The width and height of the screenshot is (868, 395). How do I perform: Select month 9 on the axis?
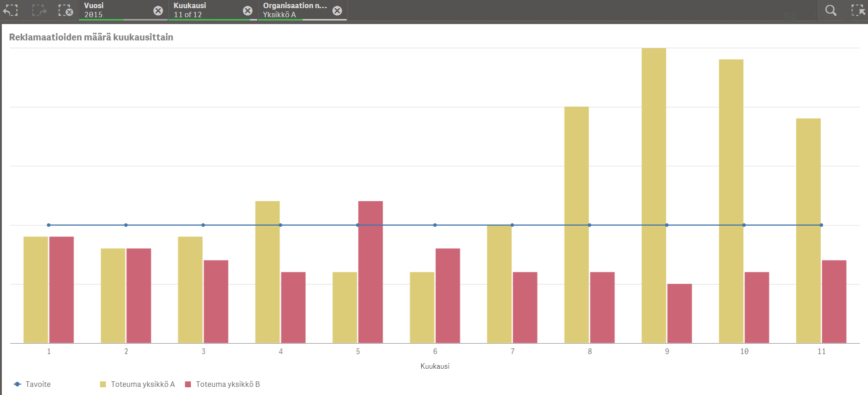coord(667,351)
